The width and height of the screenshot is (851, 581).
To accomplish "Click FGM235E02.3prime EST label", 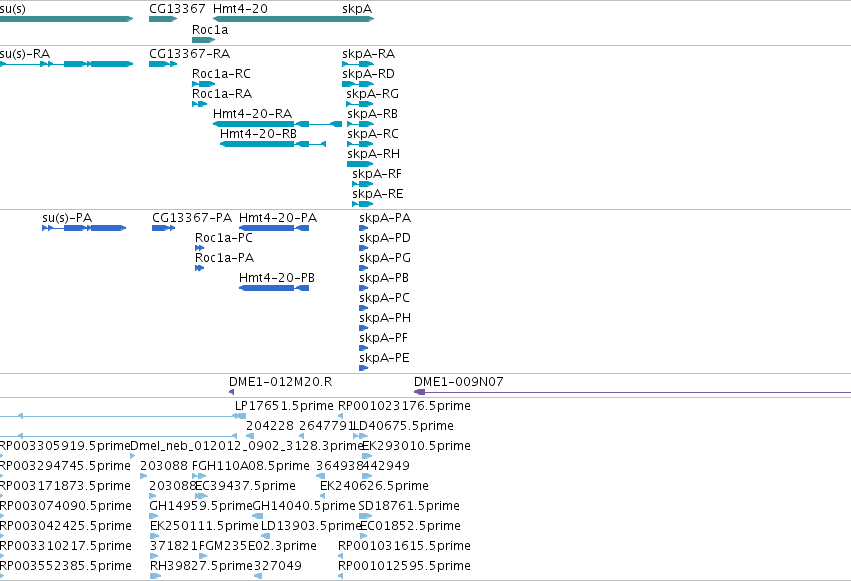I will coord(258,547).
